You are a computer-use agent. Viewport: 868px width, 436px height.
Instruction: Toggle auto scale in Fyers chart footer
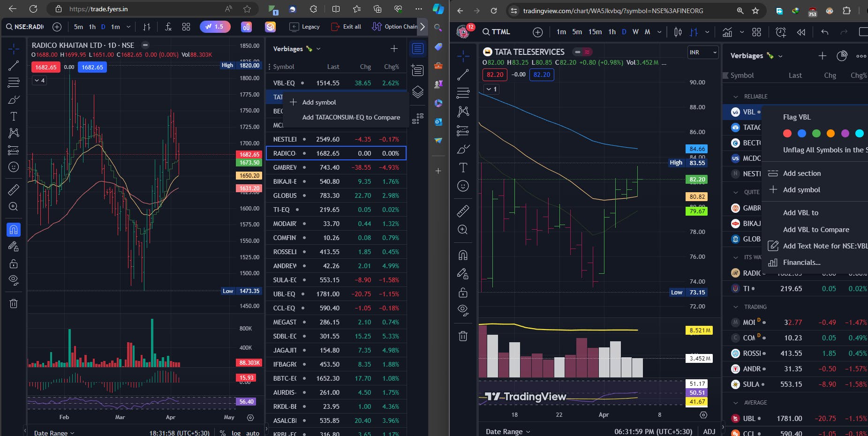click(x=253, y=433)
